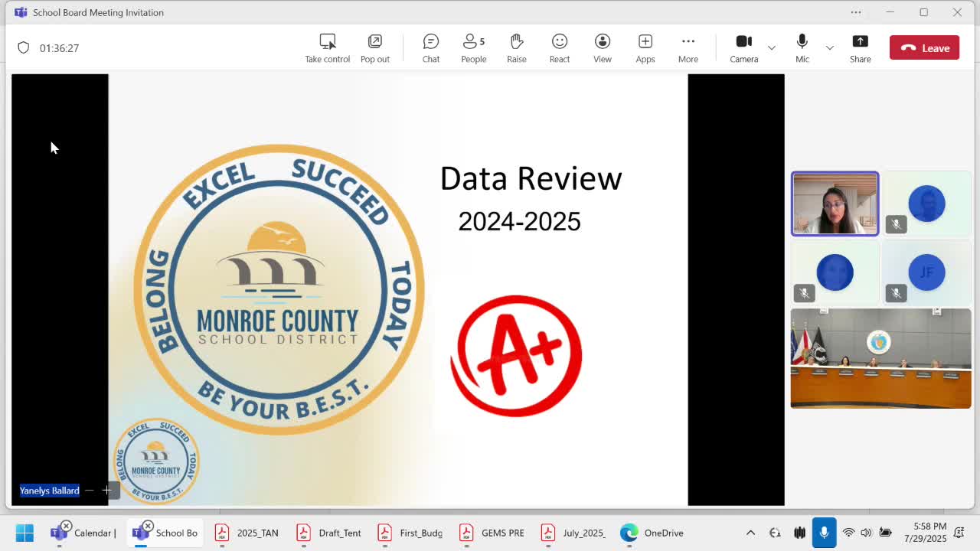Click the Yanelys Ballard presenter name label
The width and height of the screenshot is (980, 551).
(x=49, y=491)
